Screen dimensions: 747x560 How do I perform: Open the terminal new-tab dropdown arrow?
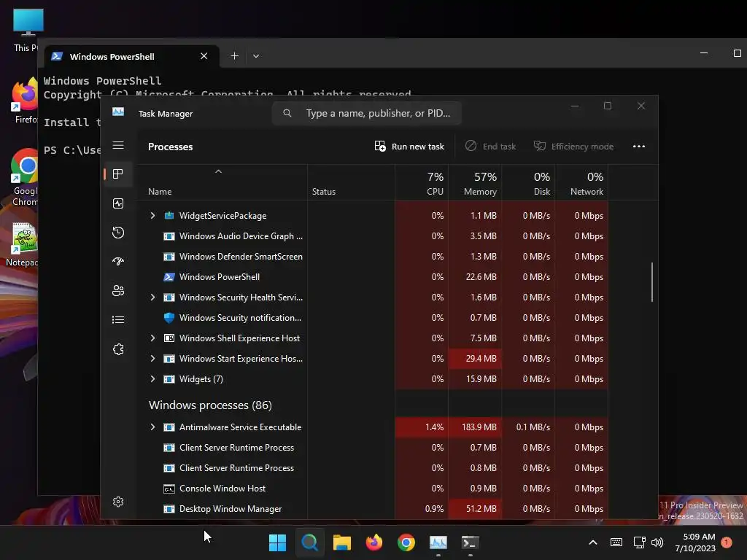pyautogui.click(x=256, y=56)
